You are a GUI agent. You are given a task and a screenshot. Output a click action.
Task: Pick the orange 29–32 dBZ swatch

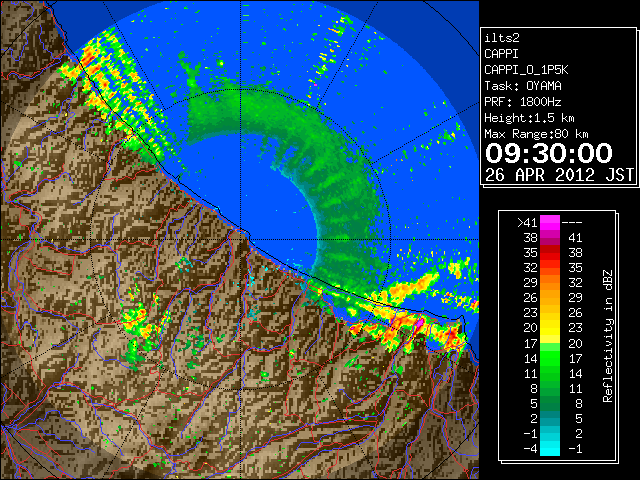click(x=550, y=282)
